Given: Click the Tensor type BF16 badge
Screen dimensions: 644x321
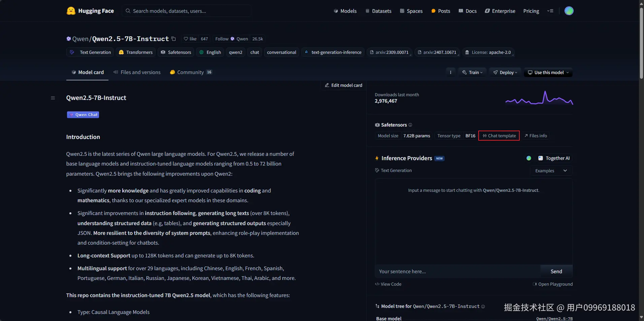Looking at the screenshot, I should click(x=456, y=136).
